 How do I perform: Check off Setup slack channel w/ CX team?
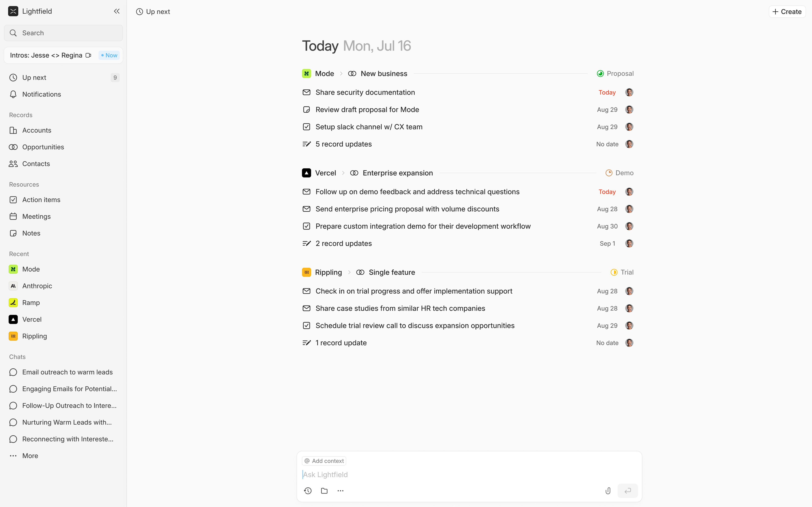(306, 127)
